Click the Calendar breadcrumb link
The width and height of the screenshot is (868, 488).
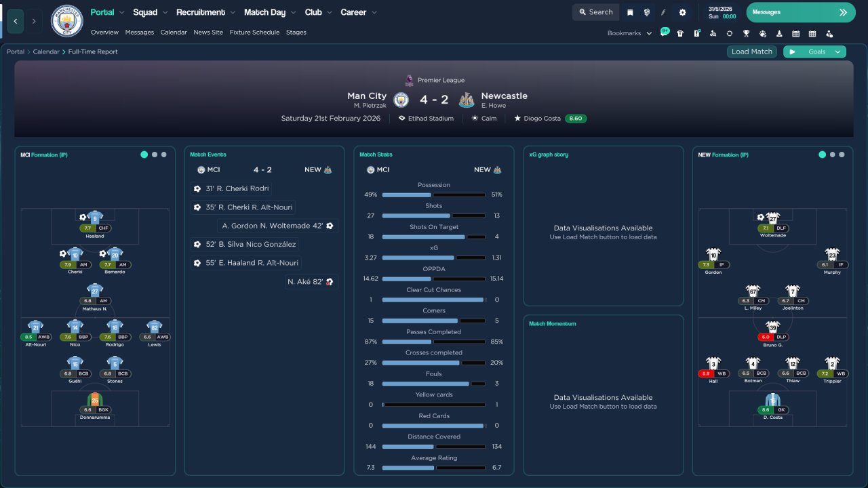[46, 52]
